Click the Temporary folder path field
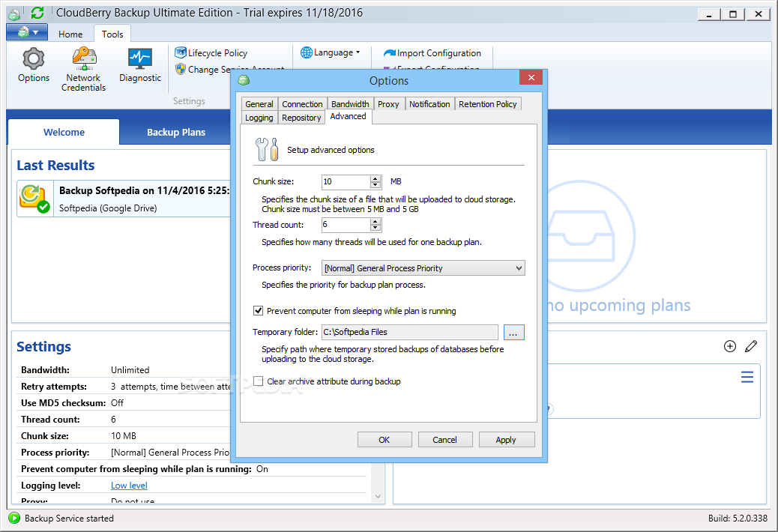The image size is (778, 532). pyautogui.click(x=410, y=332)
